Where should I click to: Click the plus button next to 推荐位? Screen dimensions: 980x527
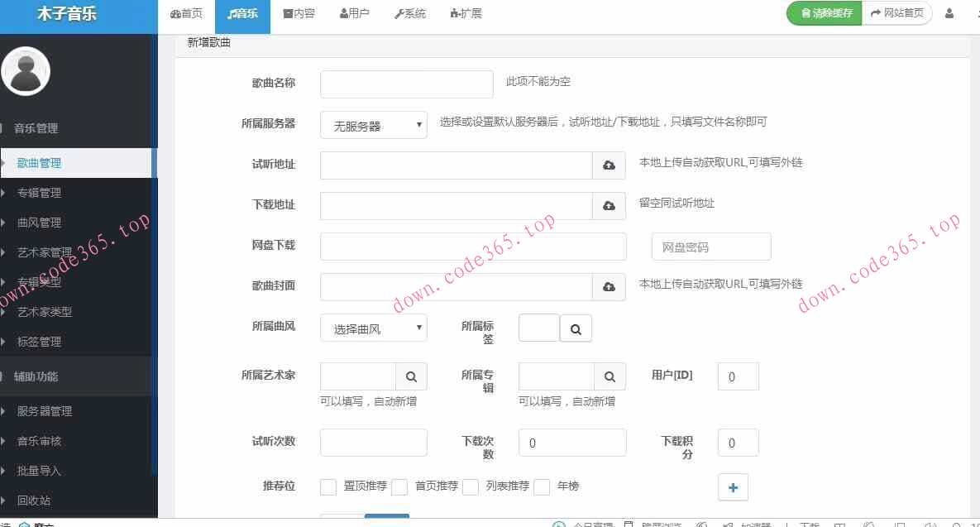(733, 487)
